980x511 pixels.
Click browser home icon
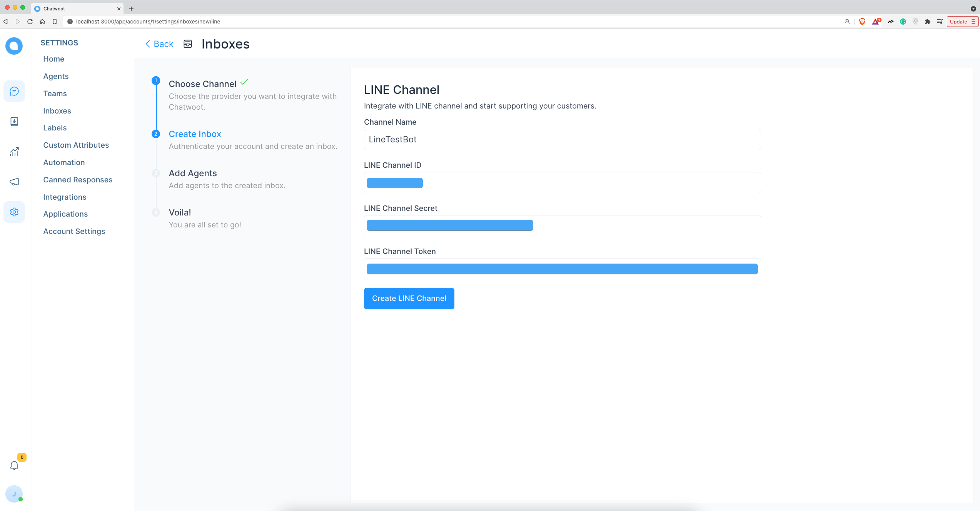pos(42,22)
